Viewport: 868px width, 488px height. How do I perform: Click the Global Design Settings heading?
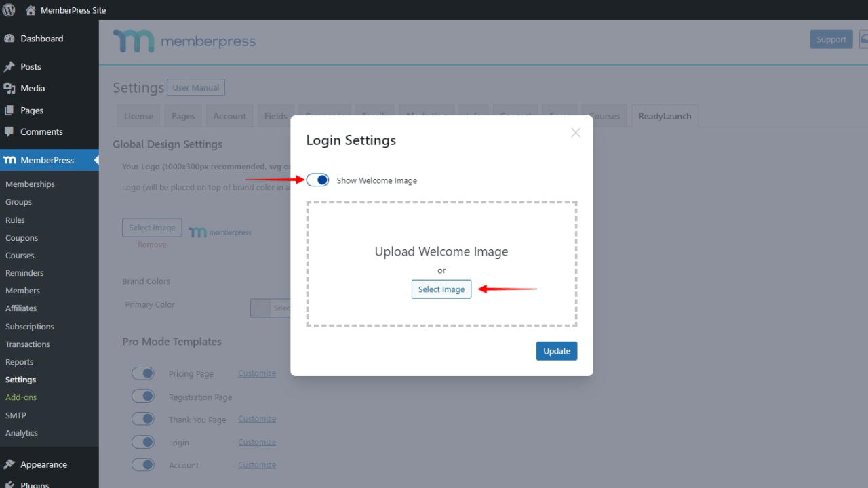[167, 144]
